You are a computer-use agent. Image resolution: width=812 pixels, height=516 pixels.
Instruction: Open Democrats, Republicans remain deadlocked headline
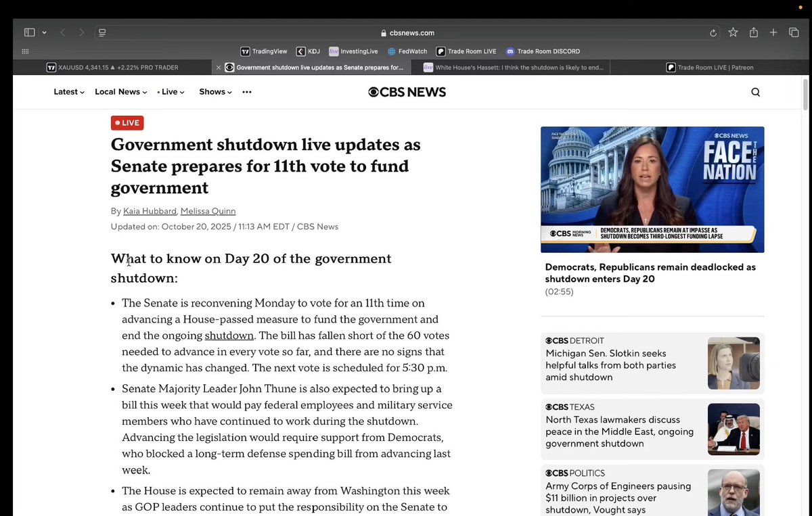[x=650, y=273]
